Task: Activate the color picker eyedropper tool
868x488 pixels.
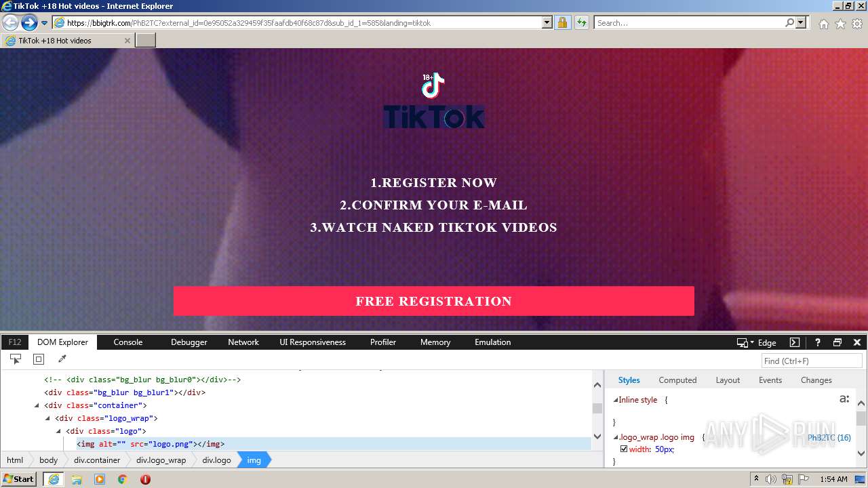Action: click(x=62, y=359)
